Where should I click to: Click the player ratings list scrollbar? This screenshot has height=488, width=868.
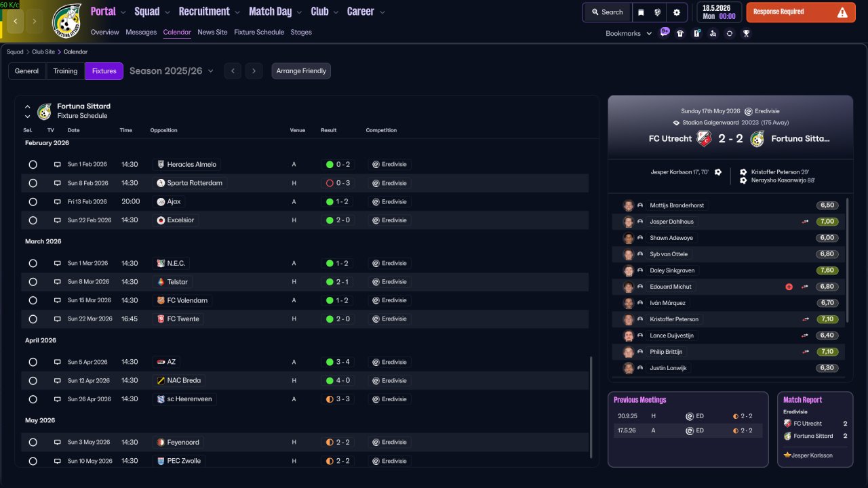click(x=848, y=260)
